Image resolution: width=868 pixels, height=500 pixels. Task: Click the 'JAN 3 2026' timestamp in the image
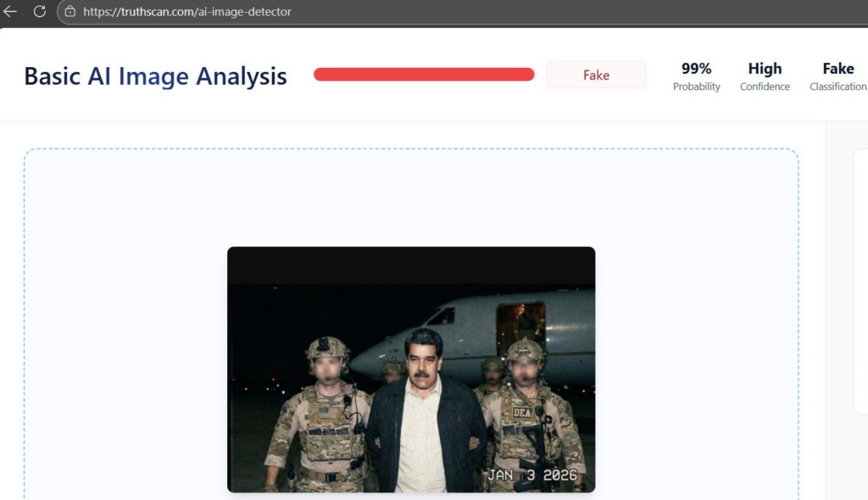click(531, 475)
